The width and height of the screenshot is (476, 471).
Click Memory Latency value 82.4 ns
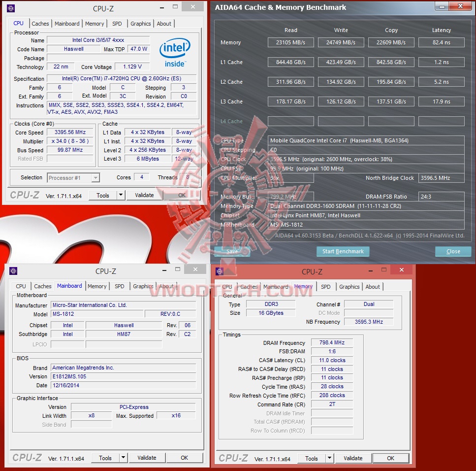(x=442, y=42)
